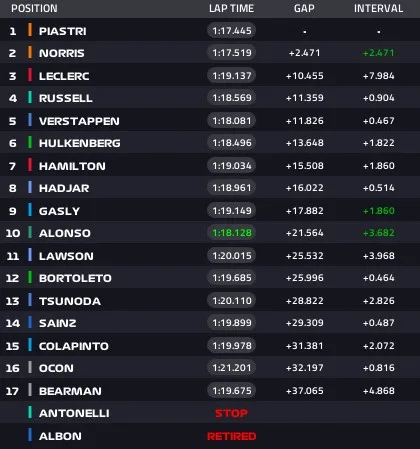
Task: Click the INTERVAL column header
Action: click(x=379, y=8)
